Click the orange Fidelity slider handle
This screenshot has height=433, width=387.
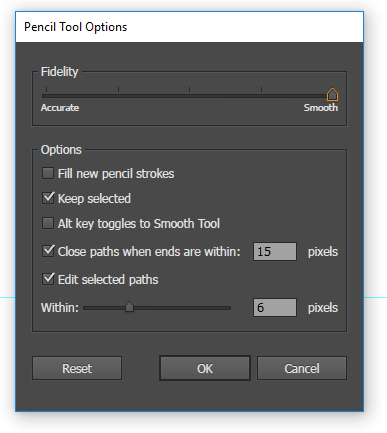pos(332,94)
